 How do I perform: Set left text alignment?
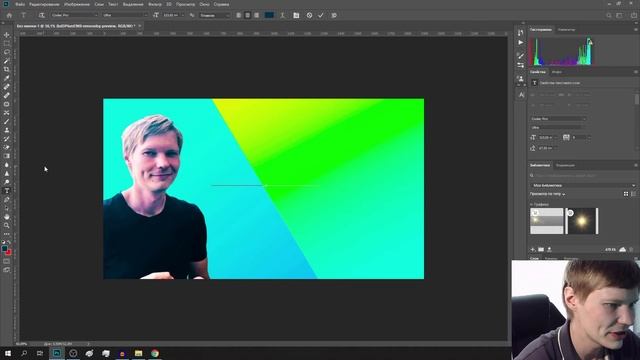[x=238, y=15]
